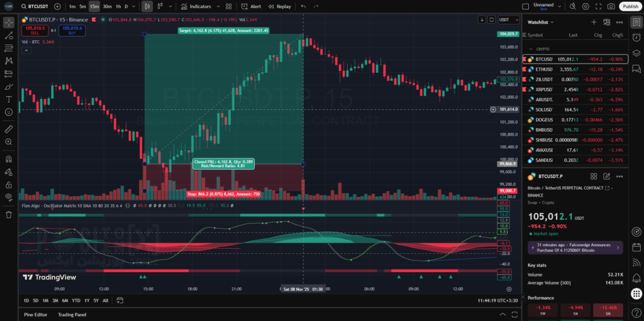Open the emoji icons tool
The width and height of the screenshot is (644, 321).
pyautogui.click(x=9, y=112)
